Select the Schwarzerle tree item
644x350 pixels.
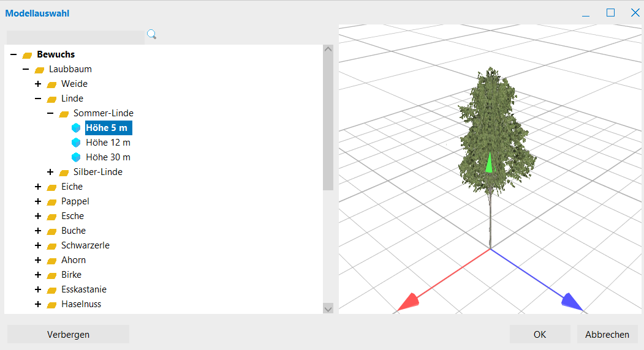(85, 245)
